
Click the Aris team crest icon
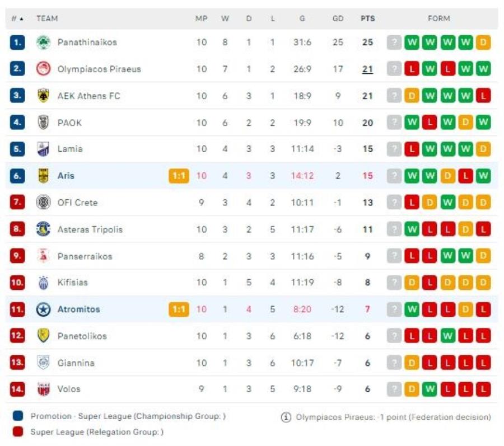(x=43, y=176)
